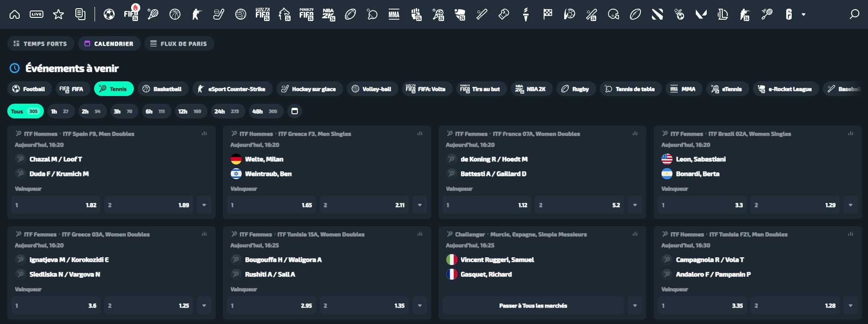Click Passer à Tous les marchés button
Image resolution: width=868 pixels, height=324 pixels.
click(x=533, y=306)
